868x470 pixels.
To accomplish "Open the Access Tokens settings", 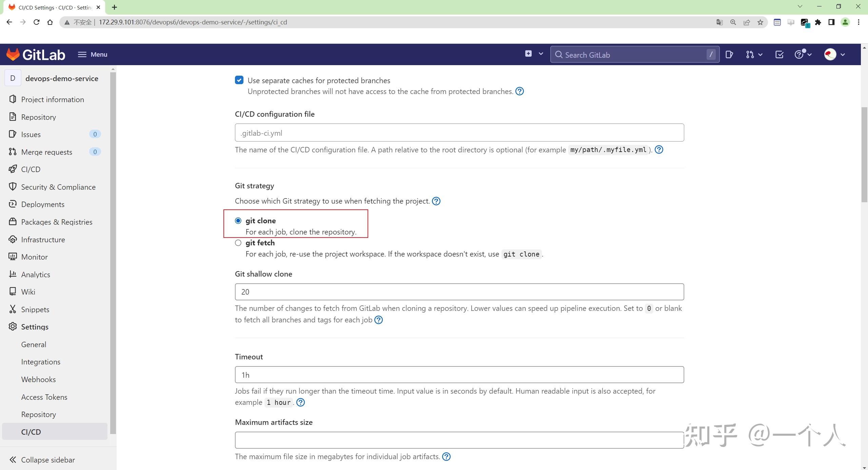I will [44, 397].
